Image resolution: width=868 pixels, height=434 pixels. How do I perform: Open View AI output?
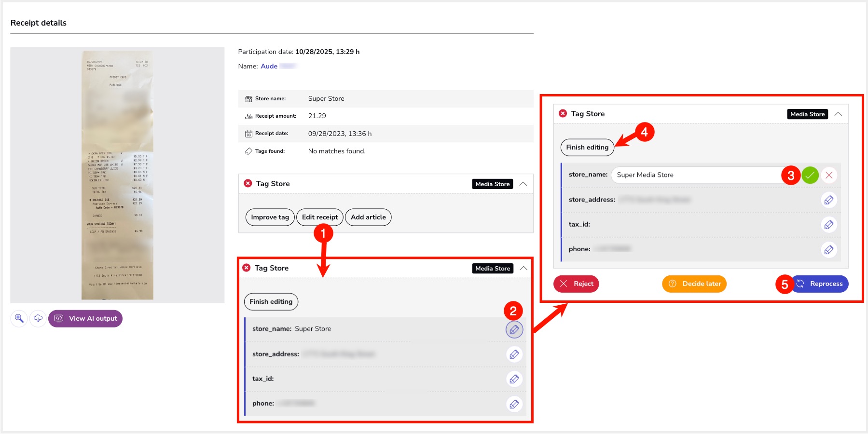click(x=85, y=318)
